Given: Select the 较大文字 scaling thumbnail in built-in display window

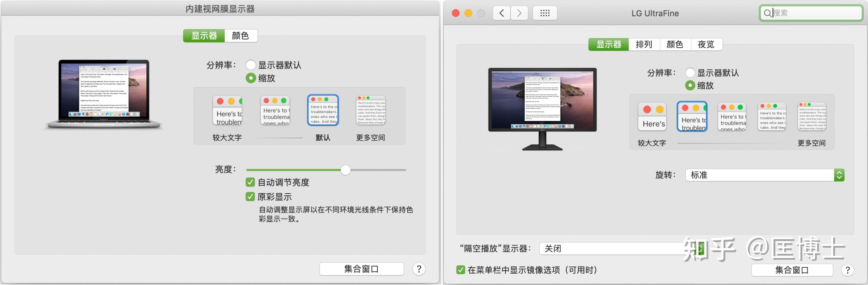Looking at the screenshot, I should [x=227, y=111].
